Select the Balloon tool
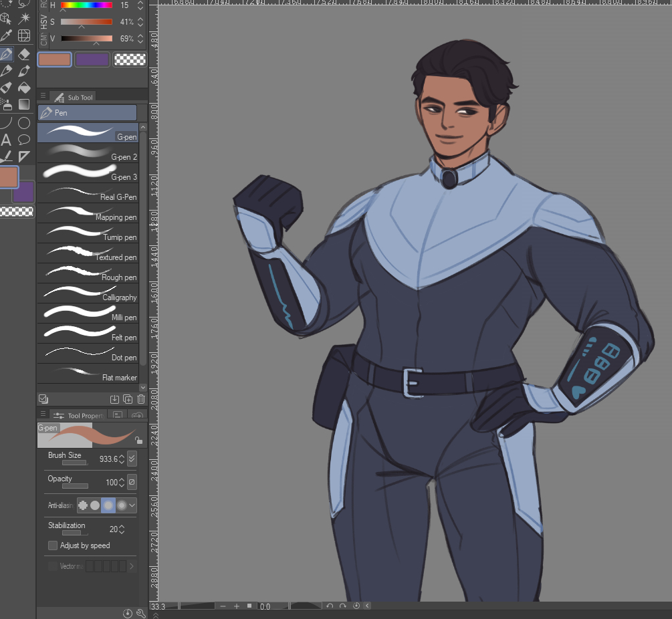The image size is (672, 619). [x=24, y=140]
